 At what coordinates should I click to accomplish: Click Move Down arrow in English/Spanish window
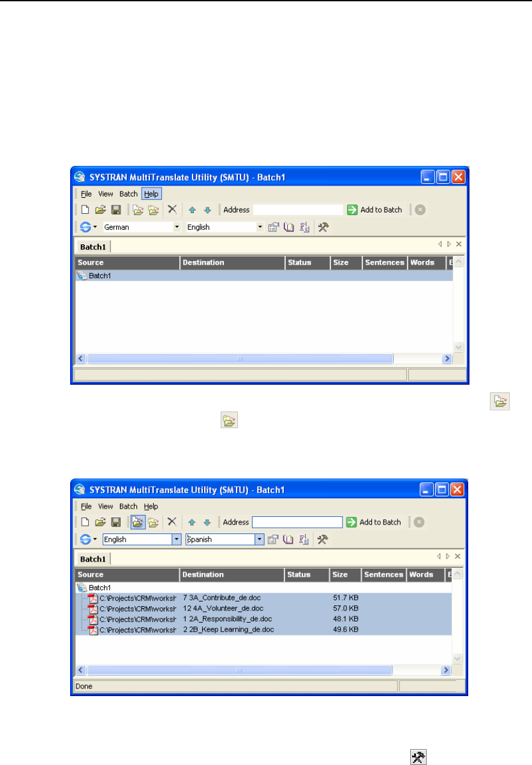207,523
